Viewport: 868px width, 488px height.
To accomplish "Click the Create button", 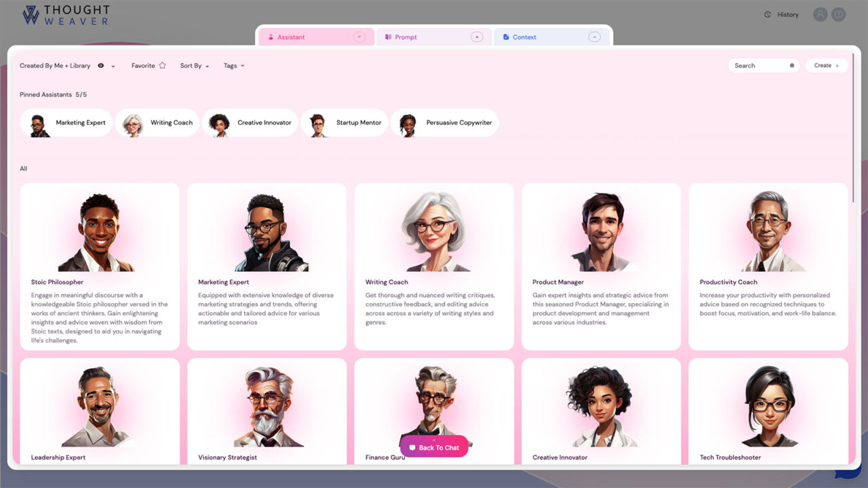I will point(826,66).
